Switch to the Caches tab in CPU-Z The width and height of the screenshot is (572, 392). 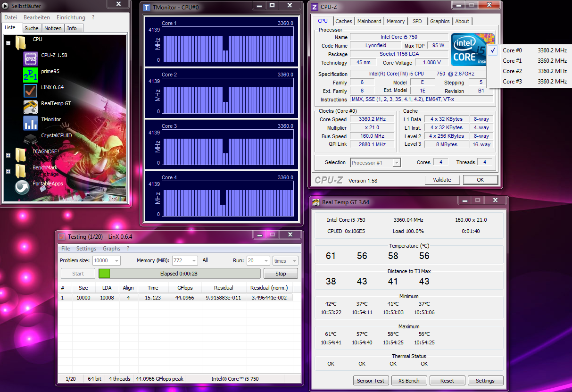click(x=344, y=21)
